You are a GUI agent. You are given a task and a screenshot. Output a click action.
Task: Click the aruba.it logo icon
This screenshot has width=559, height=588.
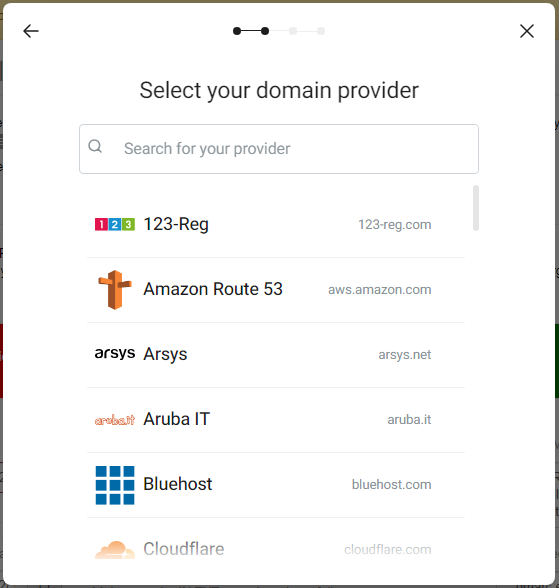[x=115, y=420]
